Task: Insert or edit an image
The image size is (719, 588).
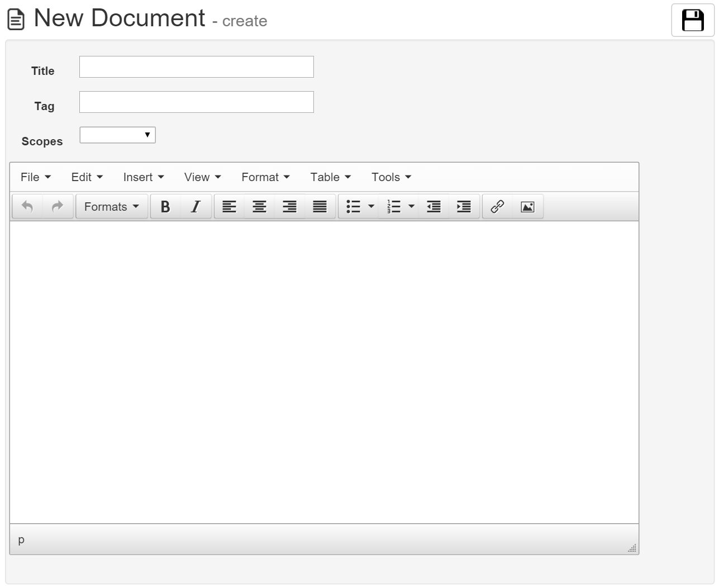Action: point(527,207)
